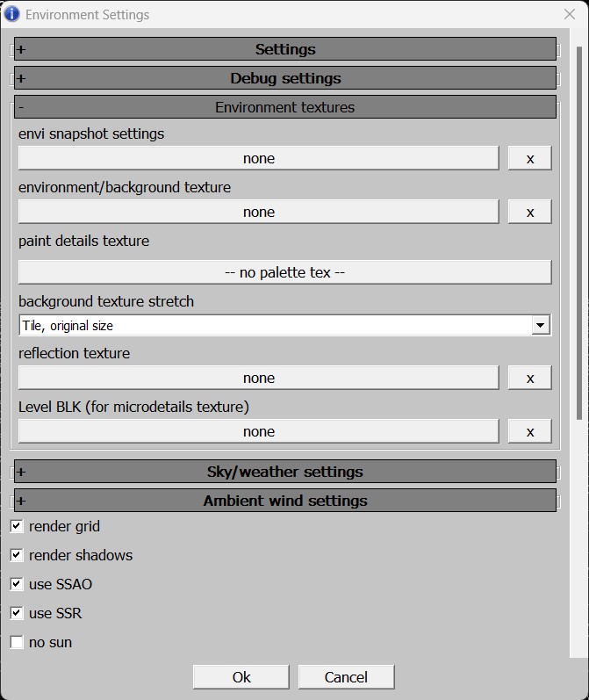Image resolution: width=589 pixels, height=700 pixels.
Task: Uncheck the use SSR checkbox
Action: [17, 613]
